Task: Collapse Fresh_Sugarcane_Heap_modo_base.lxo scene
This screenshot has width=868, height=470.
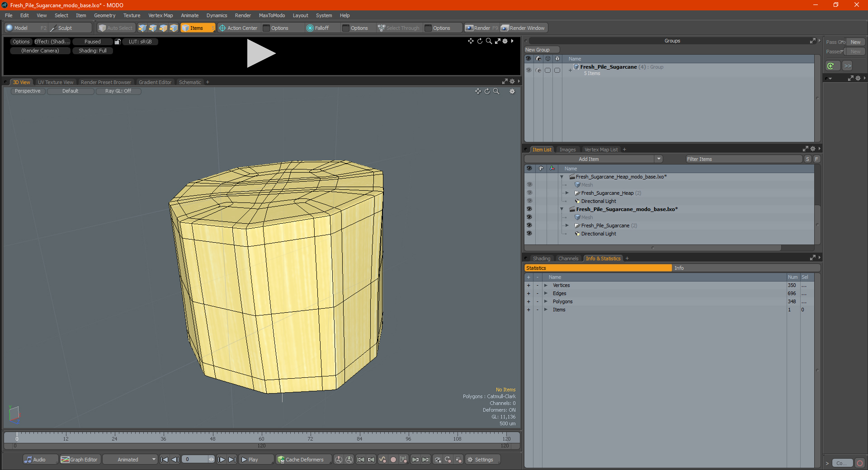Action: coord(562,177)
